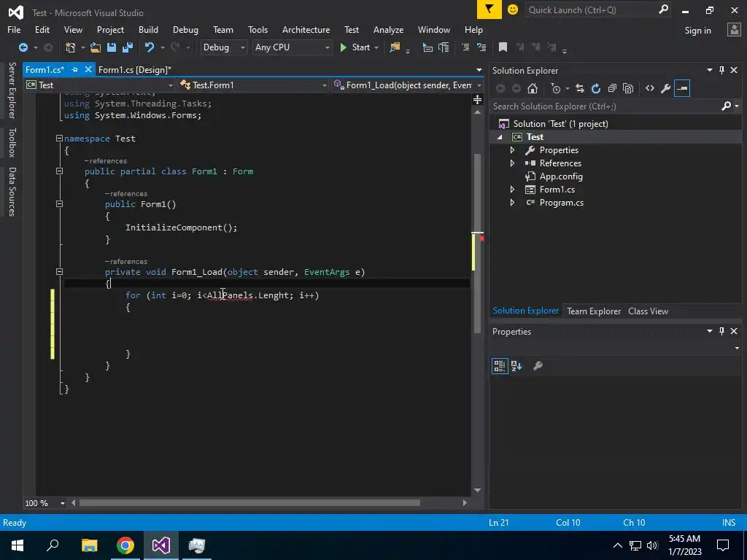Click the View Code icon in Solution Explorer

tap(650, 88)
